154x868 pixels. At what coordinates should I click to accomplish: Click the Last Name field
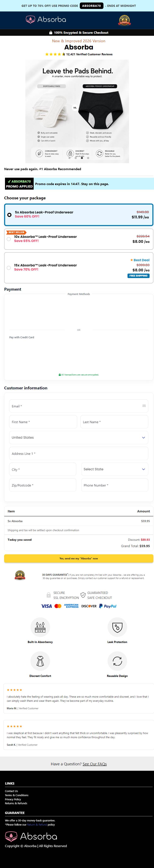click(x=114, y=422)
